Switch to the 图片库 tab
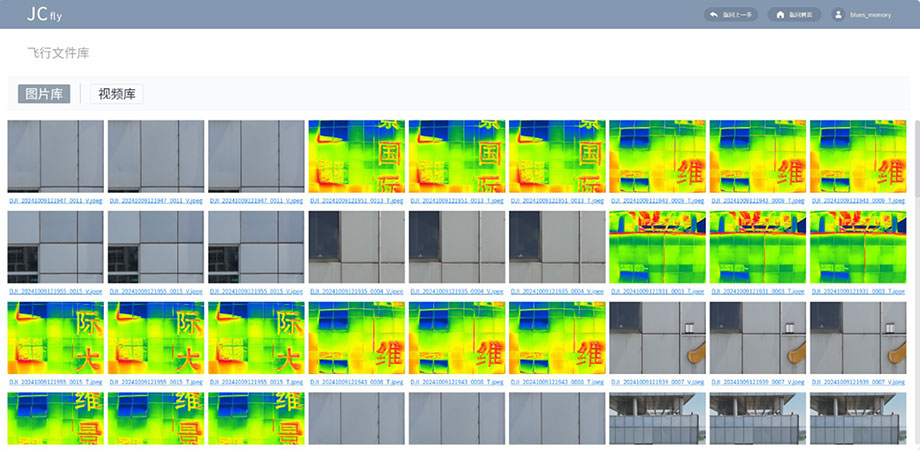Viewport: 920px width, 452px height. coord(44,94)
